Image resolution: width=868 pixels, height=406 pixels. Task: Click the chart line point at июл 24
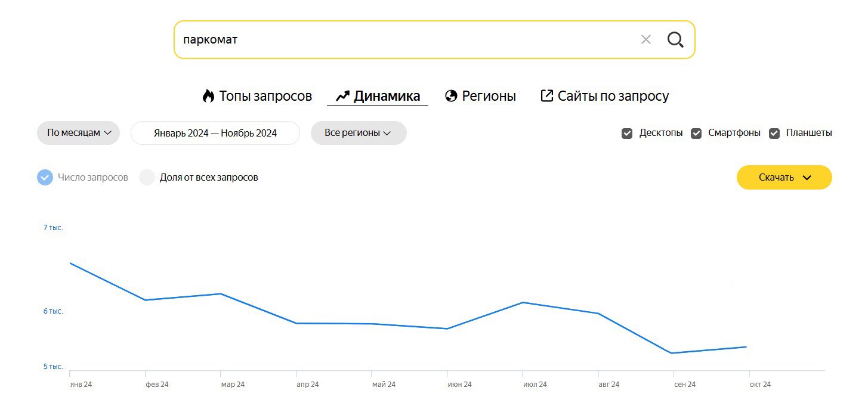(x=523, y=302)
